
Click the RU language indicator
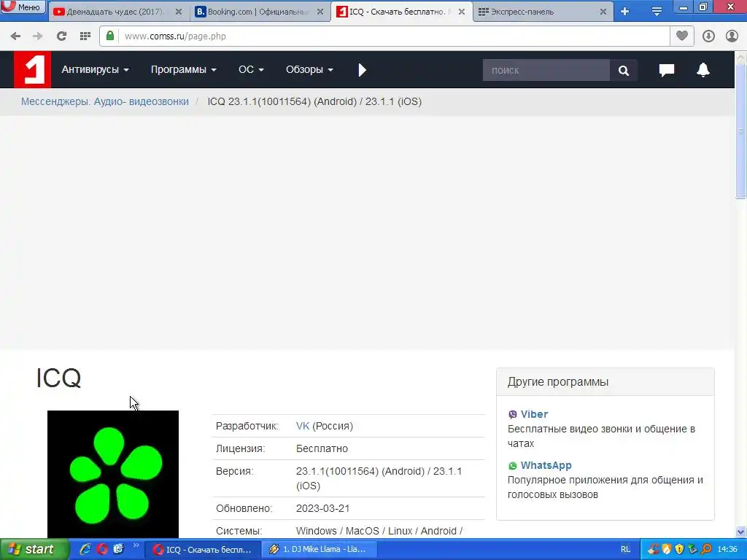(625, 550)
